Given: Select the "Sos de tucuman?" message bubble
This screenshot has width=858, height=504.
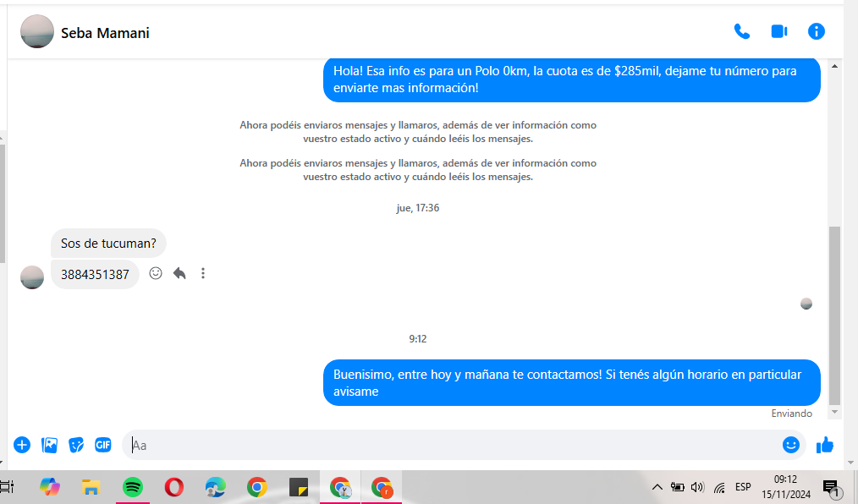Looking at the screenshot, I should (x=108, y=244).
